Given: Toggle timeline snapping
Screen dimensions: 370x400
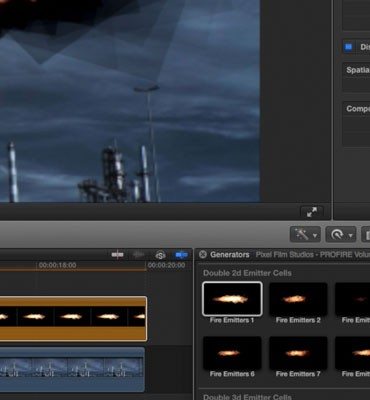Looking at the screenshot, I should coord(181,255).
